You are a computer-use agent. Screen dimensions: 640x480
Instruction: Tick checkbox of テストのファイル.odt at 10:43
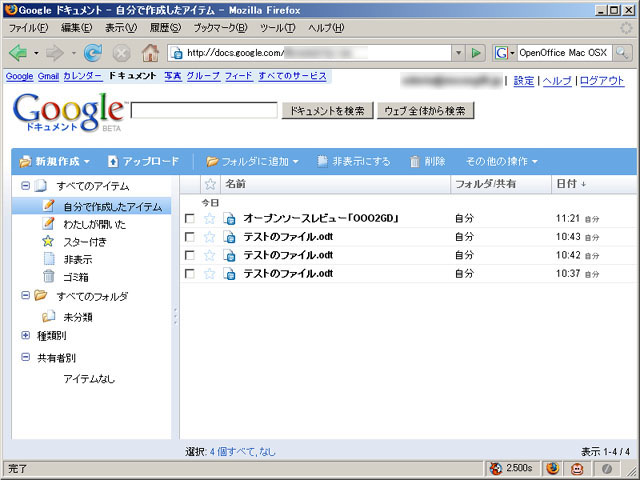pyautogui.click(x=190, y=237)
